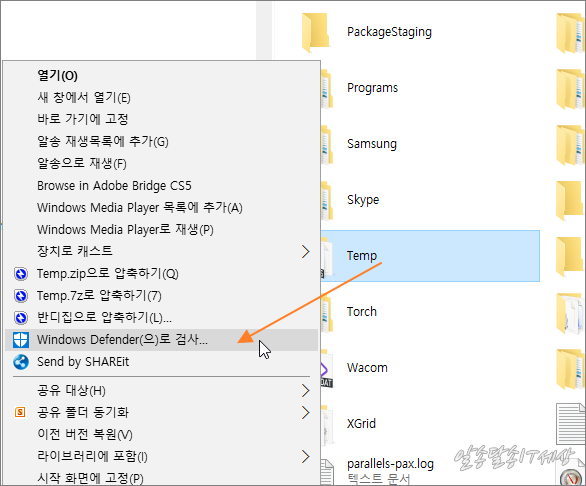The image size is (586, 486).
Task: Choose 이전 버전 복원(V)
Action: (161, 434)
